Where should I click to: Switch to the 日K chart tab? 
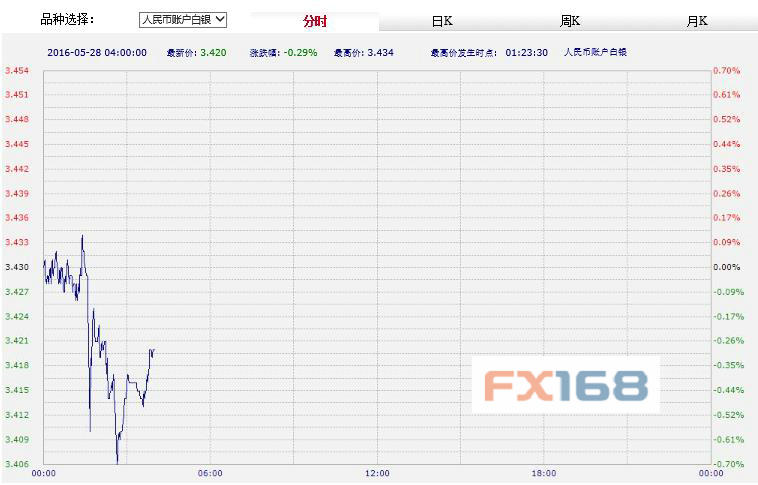click(441, 20)
